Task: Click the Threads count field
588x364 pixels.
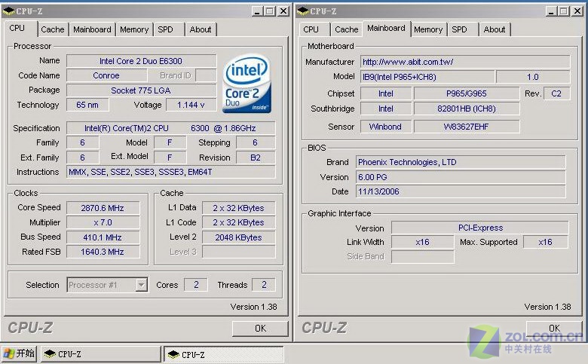Action: point(264,285)
